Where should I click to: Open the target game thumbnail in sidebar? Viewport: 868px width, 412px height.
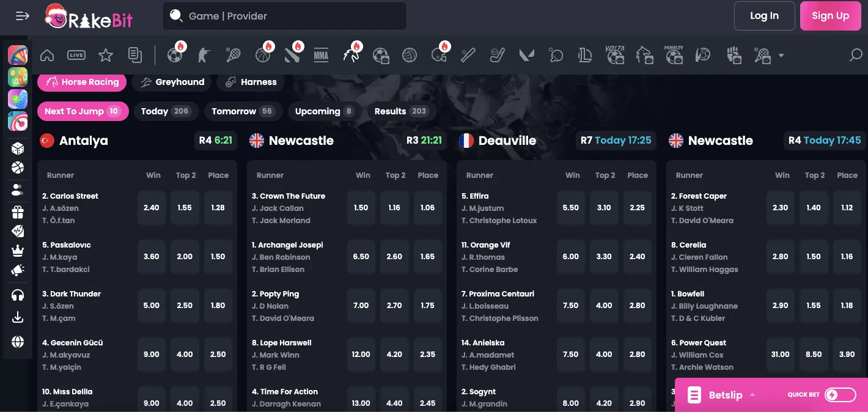coord(18,121)
